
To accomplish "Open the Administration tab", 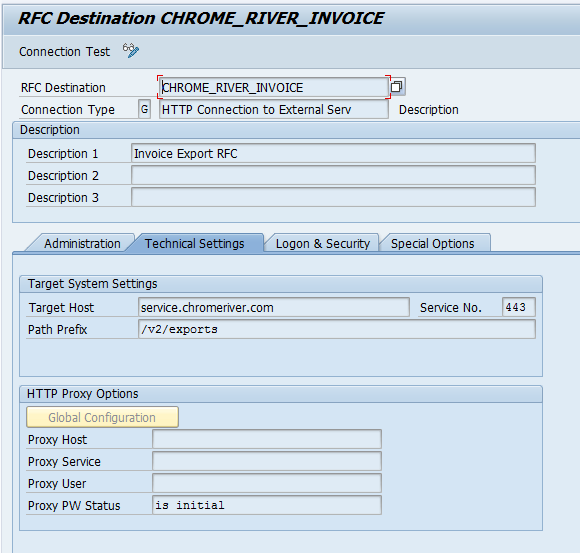I will [x=82, y=243].
